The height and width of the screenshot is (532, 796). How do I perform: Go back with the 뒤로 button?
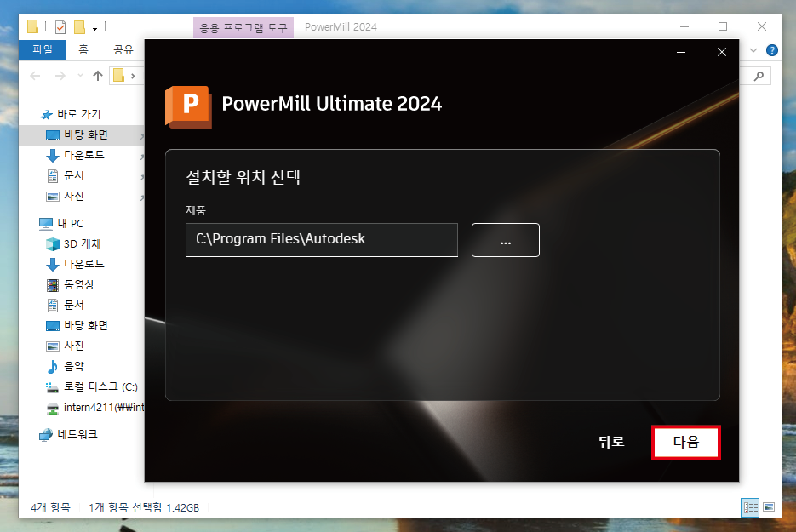coord(610,442)
